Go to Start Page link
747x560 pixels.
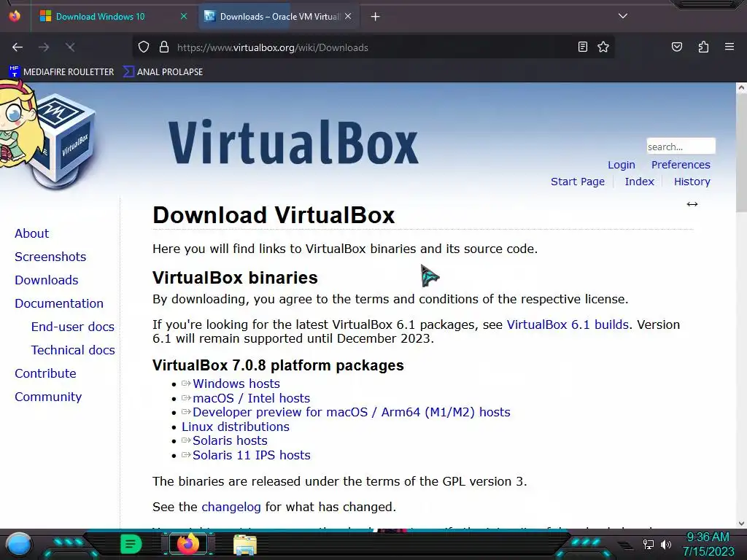coord(578,182)
